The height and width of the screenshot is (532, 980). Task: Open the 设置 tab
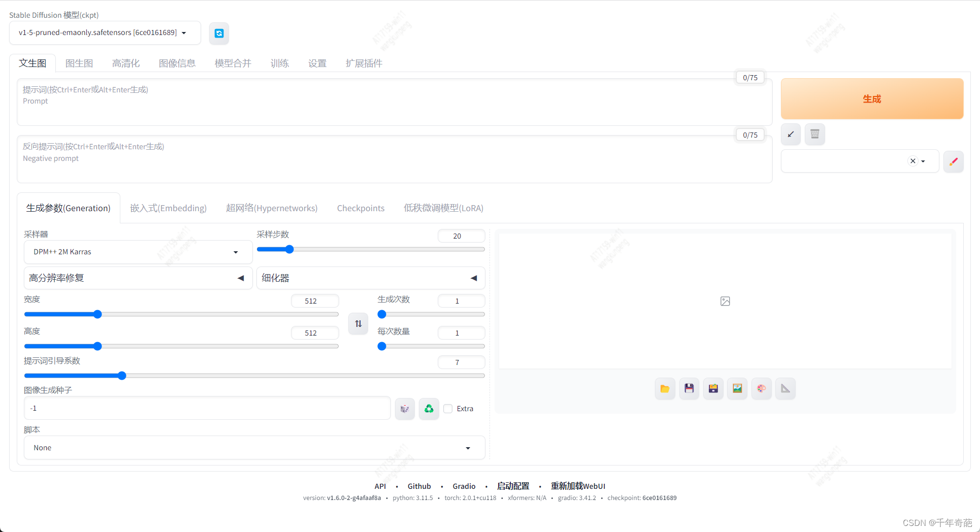coord(317,63)
